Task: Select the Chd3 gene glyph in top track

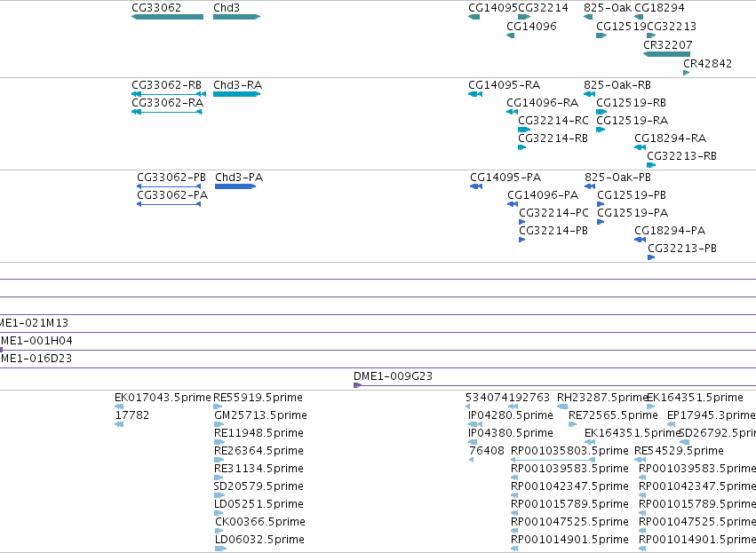Action: (x=236, y=17)
